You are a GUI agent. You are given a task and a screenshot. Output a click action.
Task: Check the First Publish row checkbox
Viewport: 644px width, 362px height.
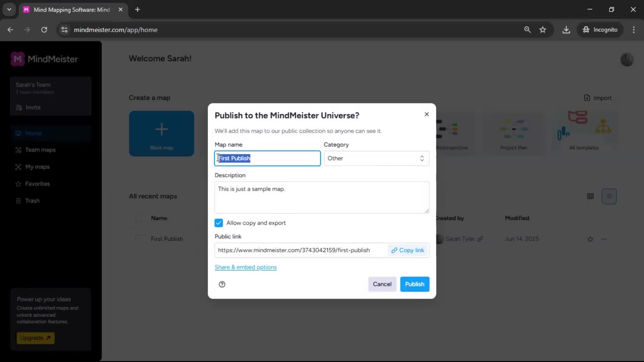pyautogui.click(x=140, y=239)
